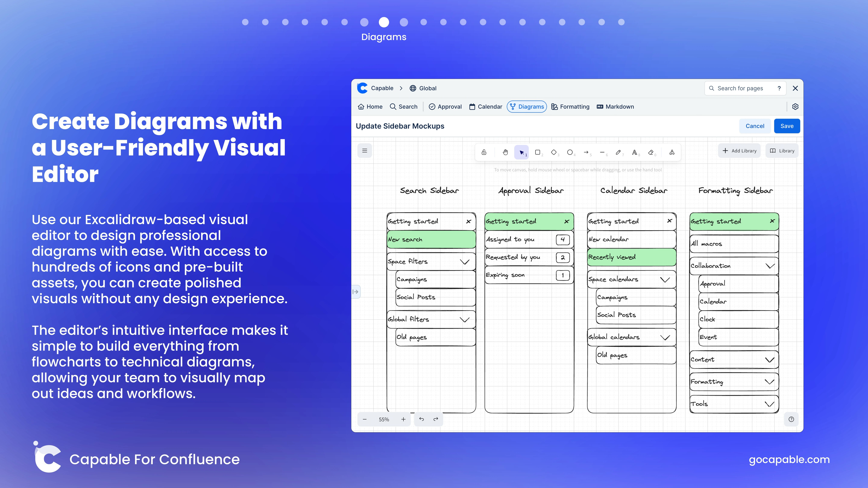Select the Content chevron
Viewport: 868px width, 488px height.
770,360
